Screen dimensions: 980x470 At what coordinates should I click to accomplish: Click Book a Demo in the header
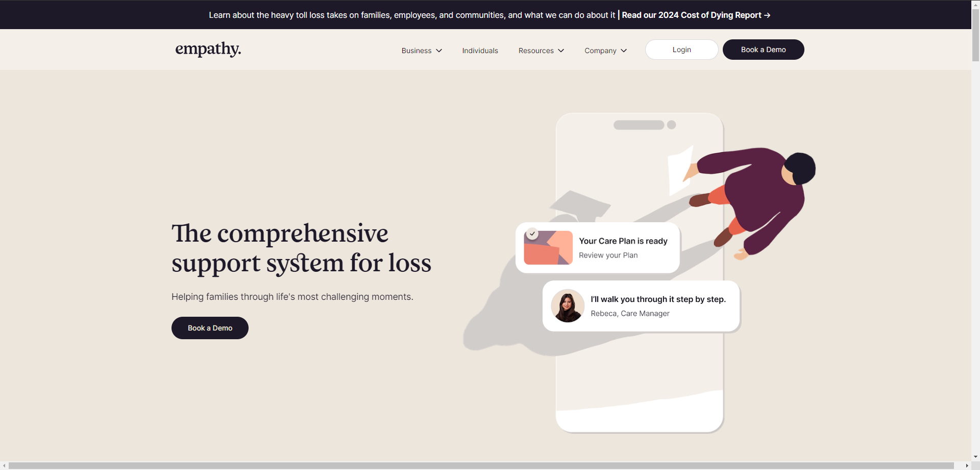click(763, 50)
